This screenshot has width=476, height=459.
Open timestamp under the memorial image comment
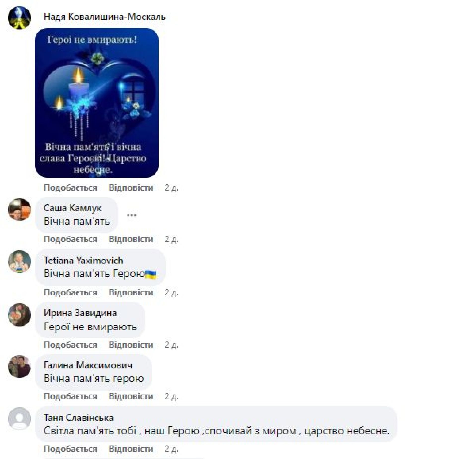(171, 188)
